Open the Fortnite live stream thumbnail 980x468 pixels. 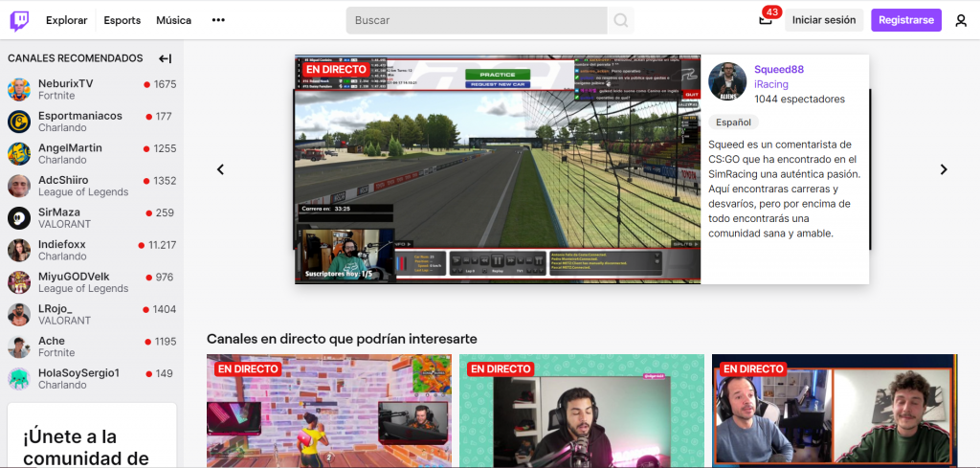(x=329, y=411)
